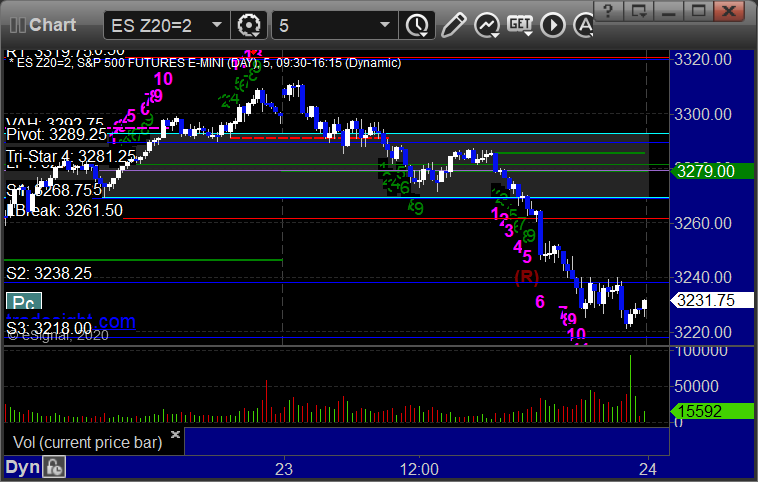Click the green 15592 volume marker

712,411
